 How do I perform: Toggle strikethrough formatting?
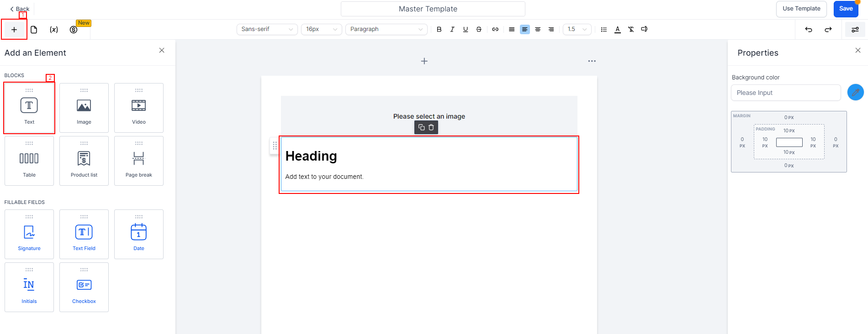tap(479, 29)
